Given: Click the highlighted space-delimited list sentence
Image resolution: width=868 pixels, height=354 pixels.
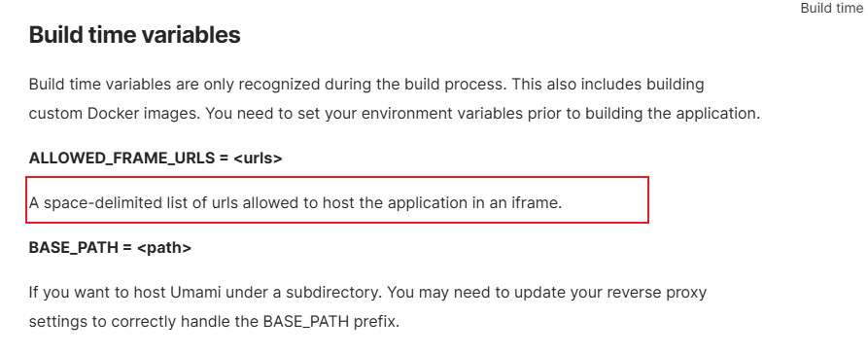Looking at the screenshot, I should [295, 202].
